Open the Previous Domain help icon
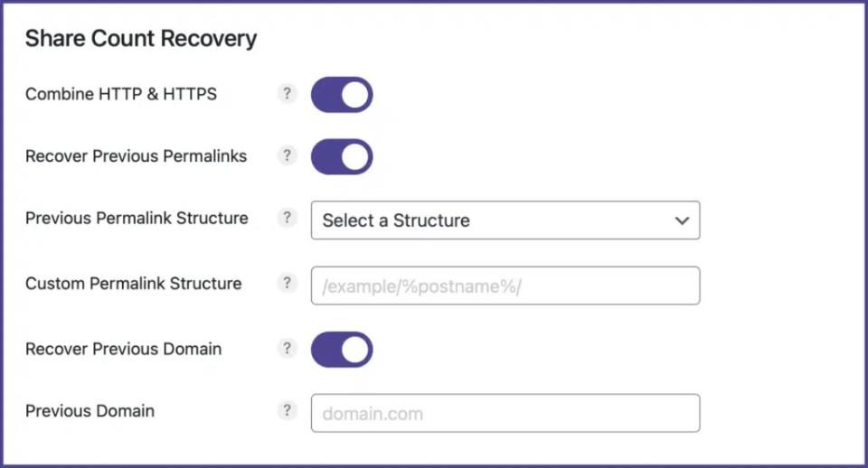Image resolution: width=868 pixels, height=468 pixels. [x=287, y=411]
